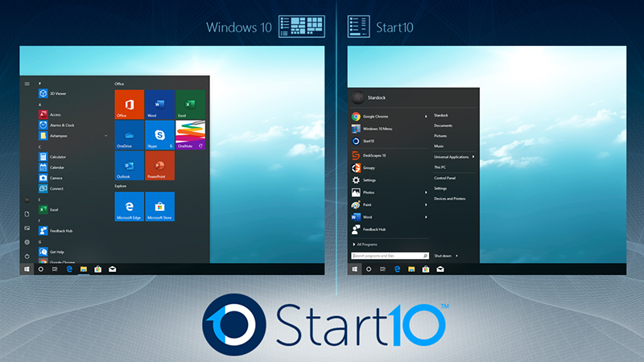This screenshot has width=644, height=362.
Task: Open Control Panel in Start10
Action: pyautogui.click(x=445, y=178)
